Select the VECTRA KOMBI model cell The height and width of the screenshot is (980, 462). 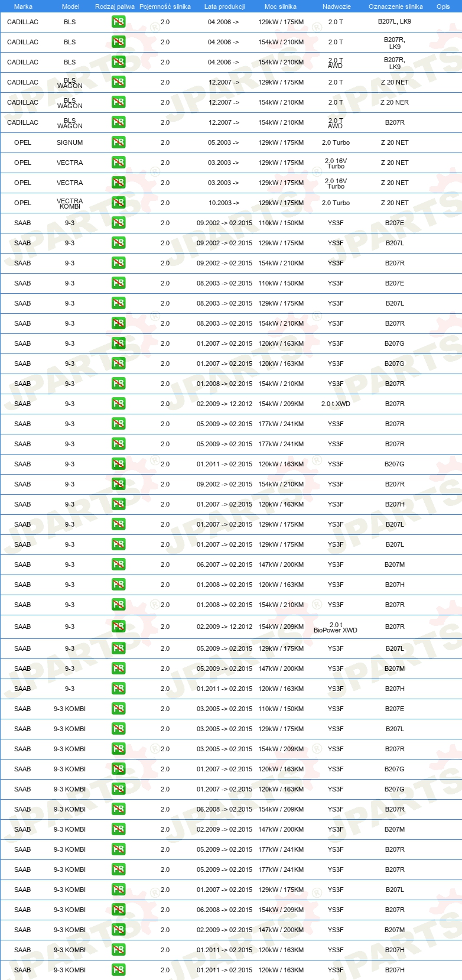[70, 203]
